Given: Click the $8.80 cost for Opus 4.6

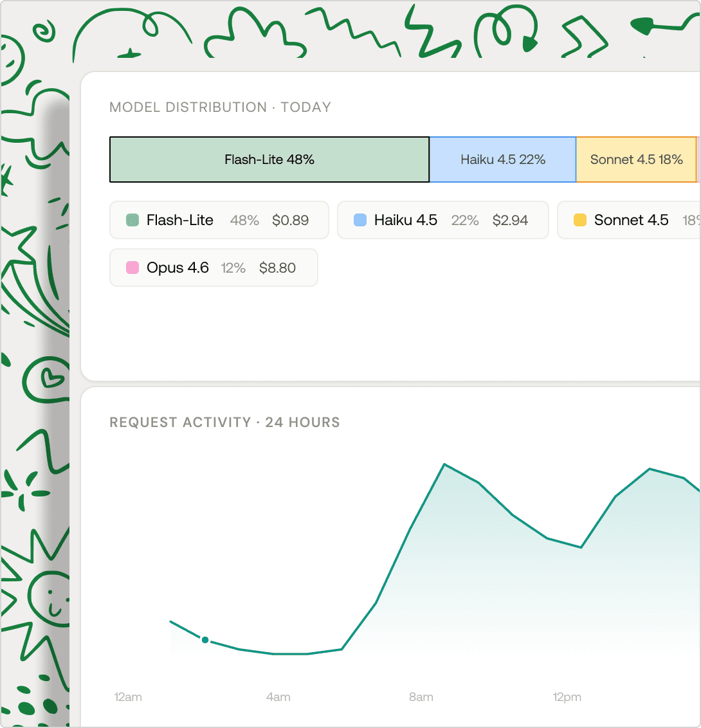Looking at the screenshot, I should pos(277,268).
